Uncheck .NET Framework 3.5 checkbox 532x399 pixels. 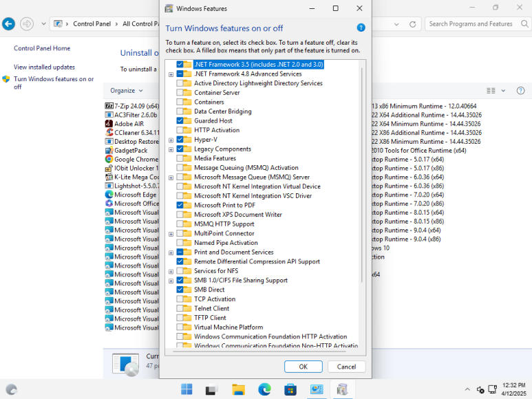pyautogui.click(x=180, y=65)
